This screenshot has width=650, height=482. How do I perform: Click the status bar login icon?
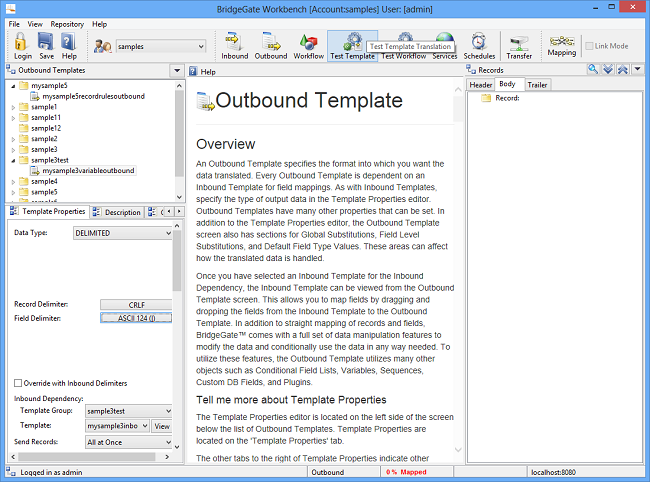(x=11, y=472)
